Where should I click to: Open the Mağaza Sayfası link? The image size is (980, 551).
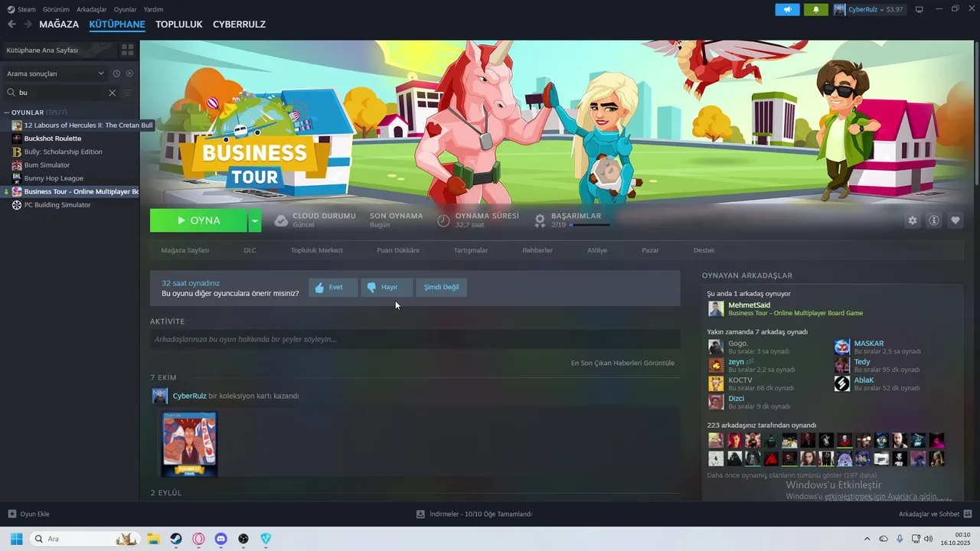click(x=185, y=250)
